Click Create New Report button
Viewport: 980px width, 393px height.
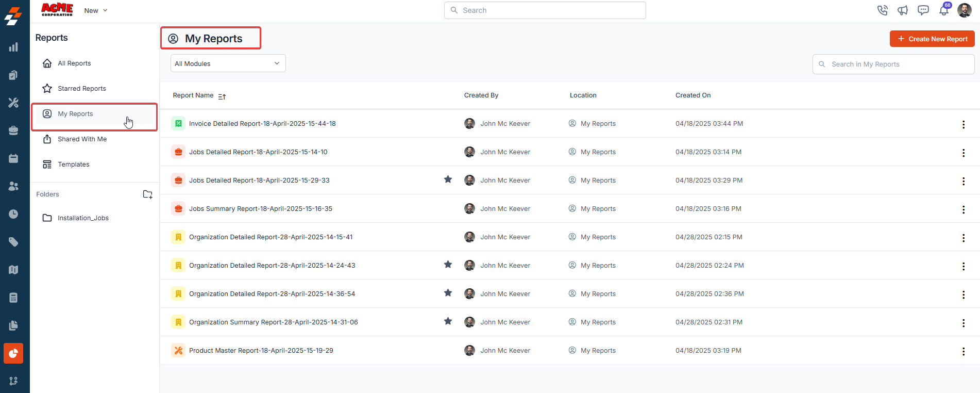[932, 39]
